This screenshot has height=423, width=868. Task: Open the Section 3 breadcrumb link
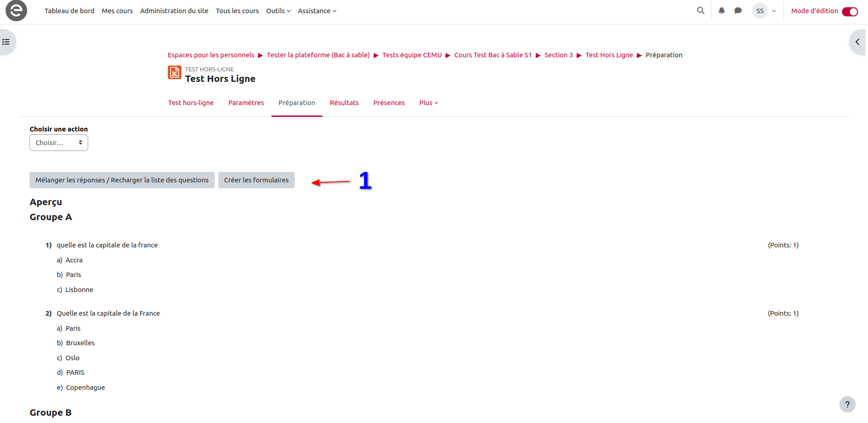[x=558, y=55]
